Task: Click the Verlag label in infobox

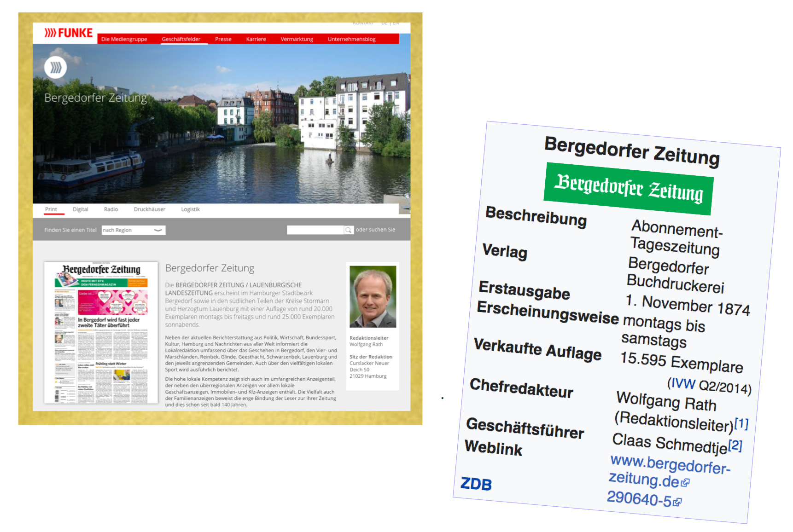Action: tap(505, 251)
